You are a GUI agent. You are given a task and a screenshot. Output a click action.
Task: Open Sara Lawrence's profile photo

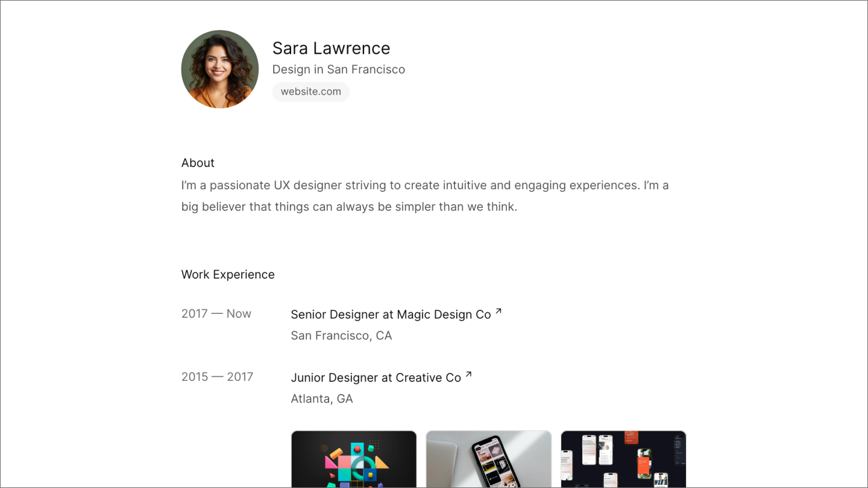click(x=219, y=68)
